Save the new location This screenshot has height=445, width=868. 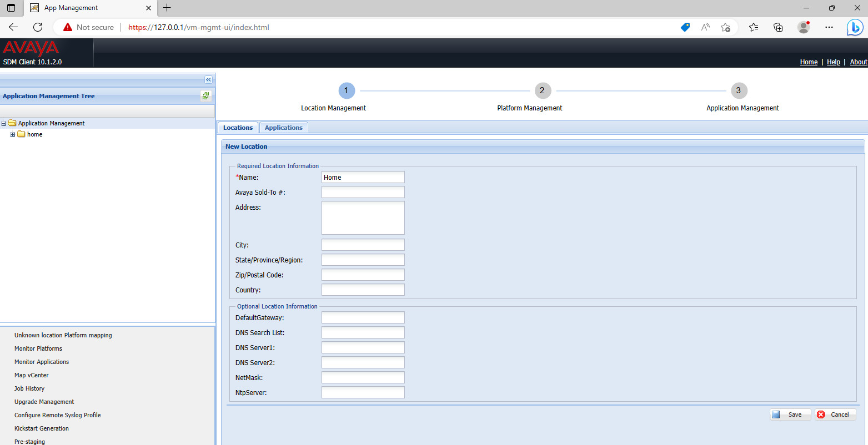tap(790, 414)
